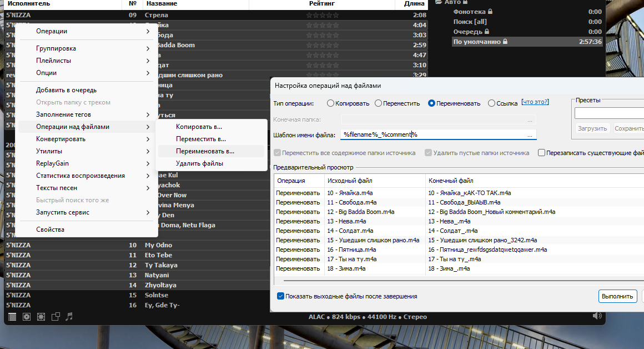Click the playlist list view icon in status bar
The height and width of the screenshot is (349, 644).
[x=12, y=317]
